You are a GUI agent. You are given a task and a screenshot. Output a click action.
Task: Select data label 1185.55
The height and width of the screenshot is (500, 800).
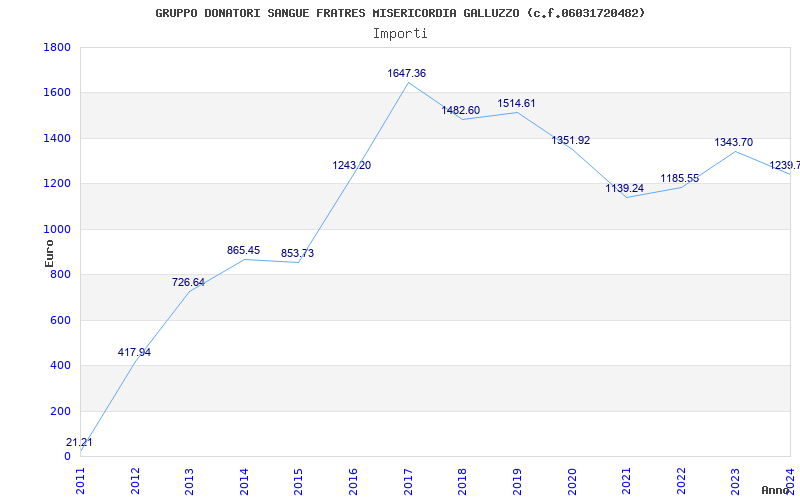click(680, 178)
